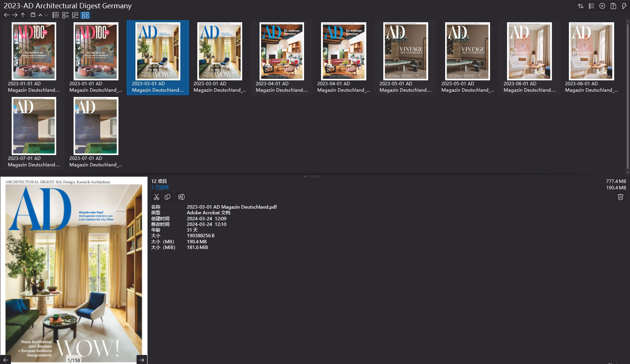Show the previous preview page
630x364 pixels.
tap(6, 360)
